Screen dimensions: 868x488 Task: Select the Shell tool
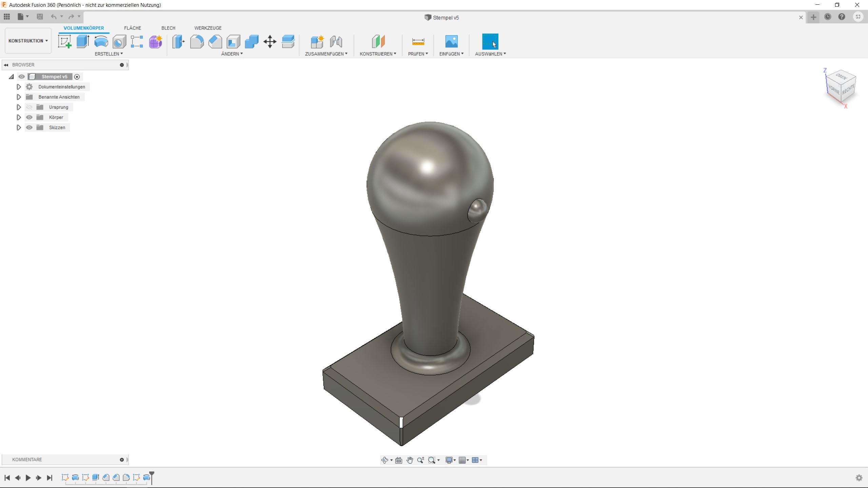click(233, 42)
